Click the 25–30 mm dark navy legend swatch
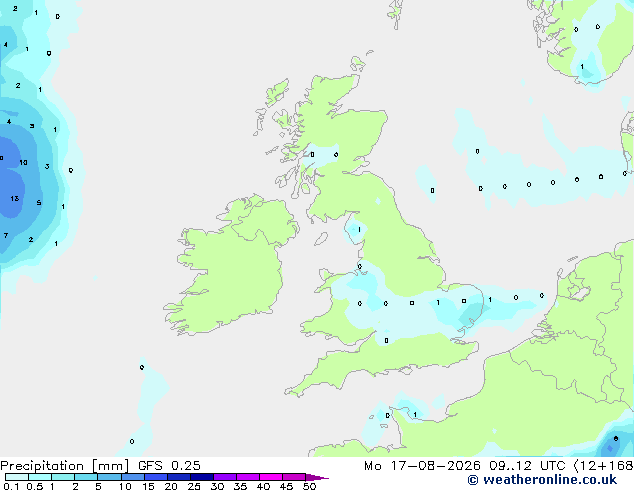 click(201, 477)
